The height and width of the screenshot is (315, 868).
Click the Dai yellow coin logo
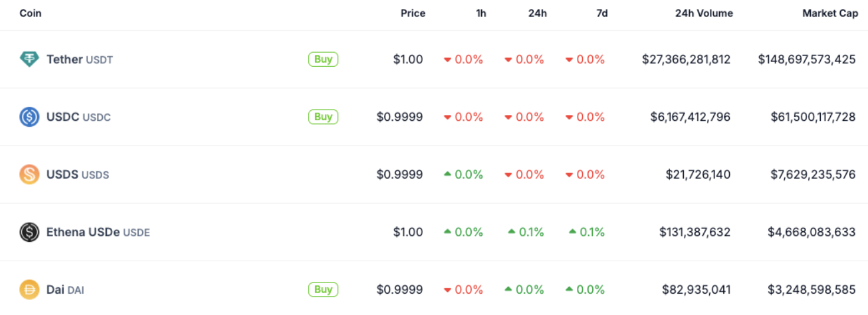[x=30, y=290]
